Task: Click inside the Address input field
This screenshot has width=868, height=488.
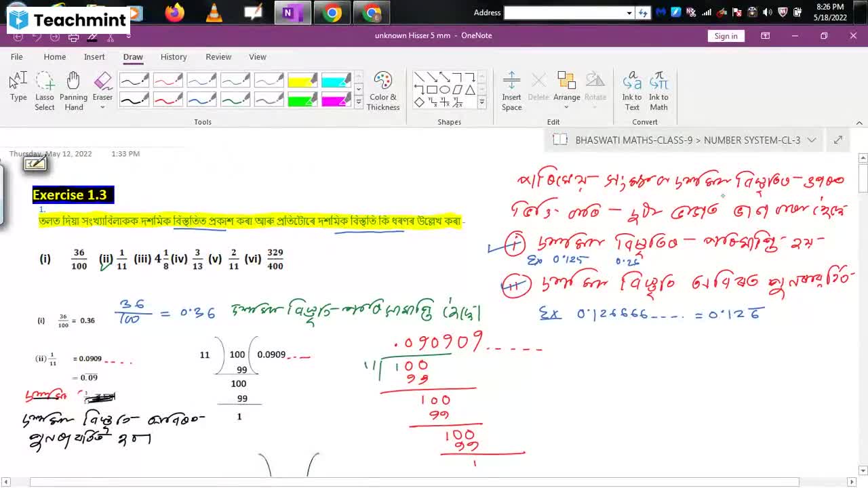Action: [566, 12]
